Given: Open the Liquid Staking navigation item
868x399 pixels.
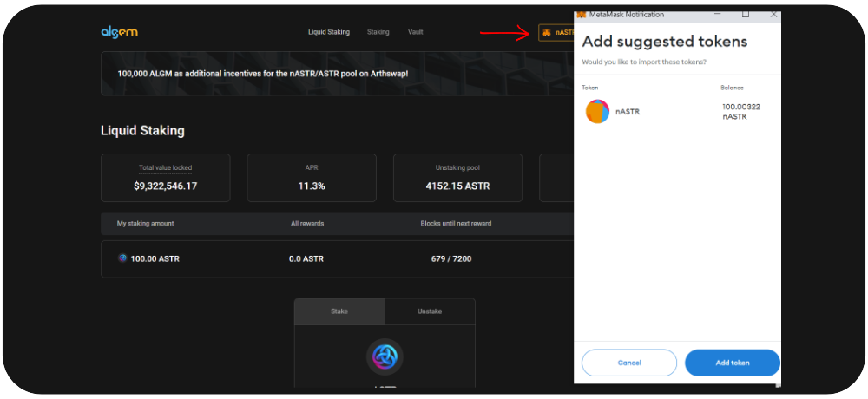Looking at the screenshot, I should tap(329, 32).
